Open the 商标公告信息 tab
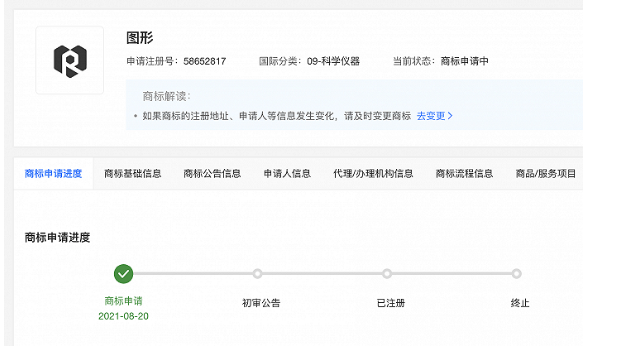The width and height of the screenshot is (624, 360). tap(212, 173)
